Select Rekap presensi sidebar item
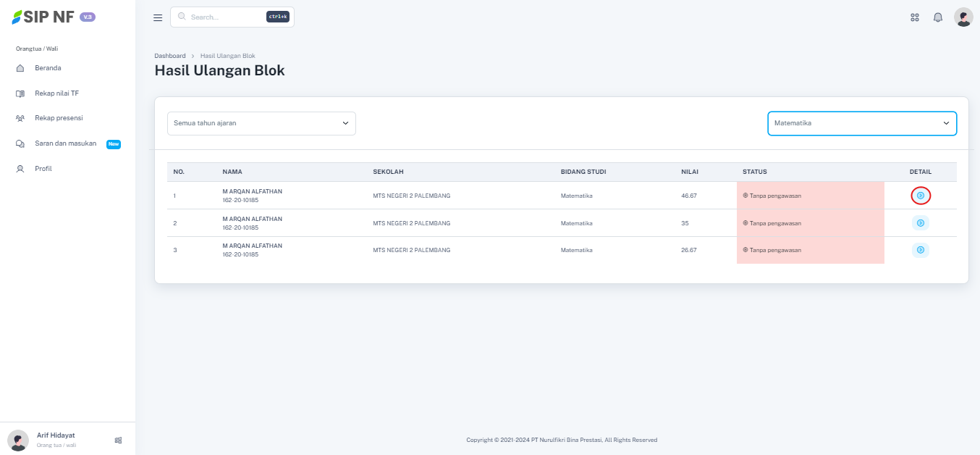This screenshot has width=980, height=455. click(58, 118)
